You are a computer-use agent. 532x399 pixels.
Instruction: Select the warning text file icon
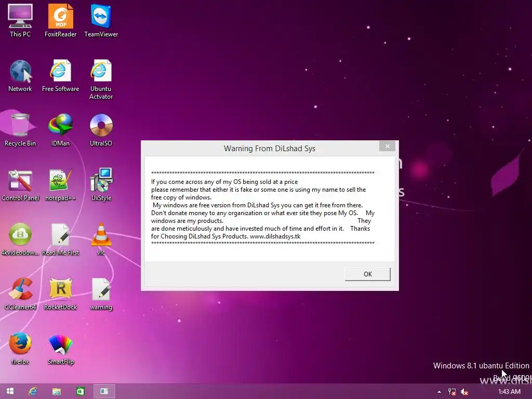coord(101,294)
